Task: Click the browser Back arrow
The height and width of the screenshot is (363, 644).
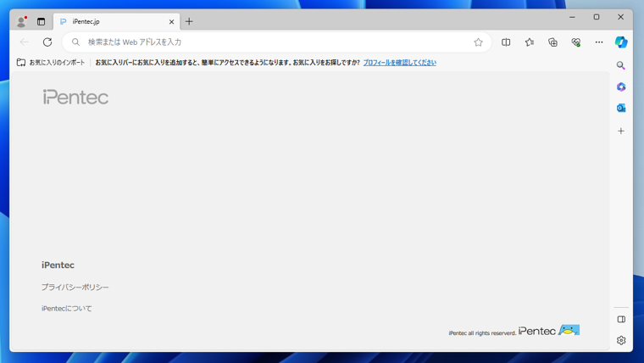Action: click(x=25, y=42)
